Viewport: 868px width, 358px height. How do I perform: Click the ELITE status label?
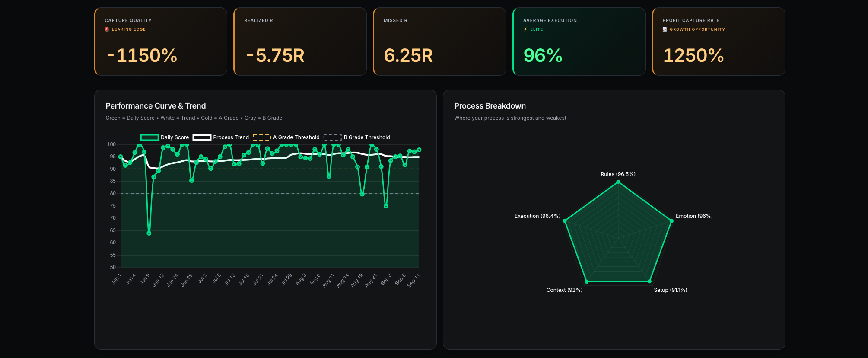pyautogui.click(x=537, y=29)
